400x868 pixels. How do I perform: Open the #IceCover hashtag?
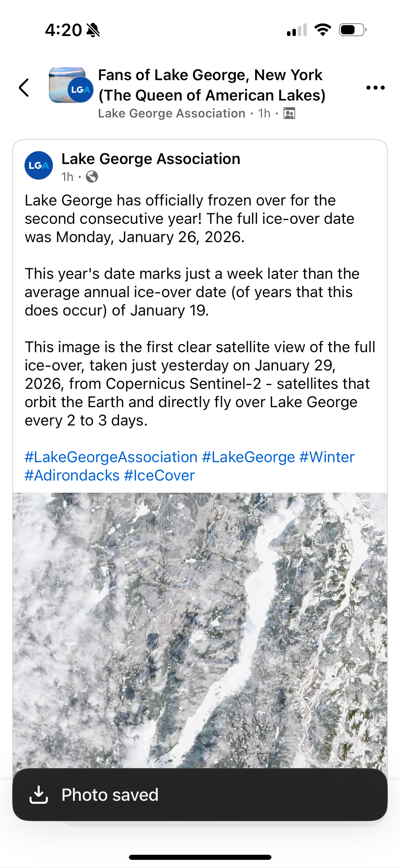coord(159,475)
